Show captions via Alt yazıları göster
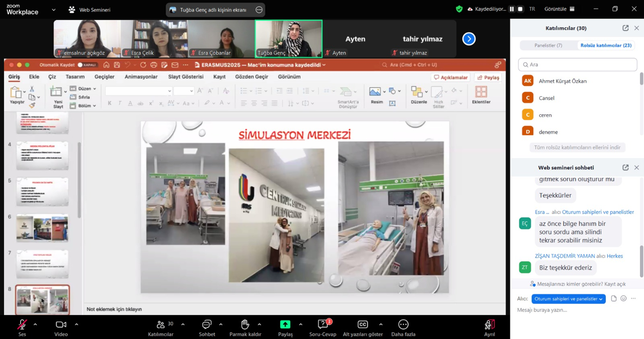This screenshot has width=644, height=339. [x=362, y=325]
